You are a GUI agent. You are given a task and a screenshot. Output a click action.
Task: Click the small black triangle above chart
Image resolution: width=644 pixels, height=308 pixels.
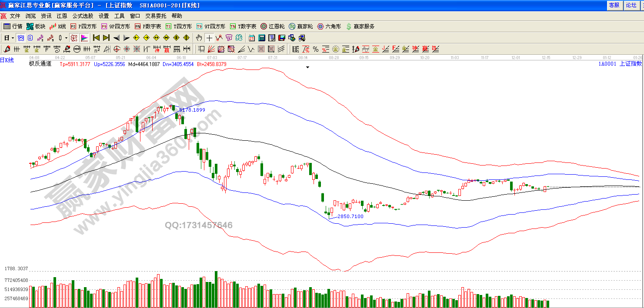[x=308, y=68]
